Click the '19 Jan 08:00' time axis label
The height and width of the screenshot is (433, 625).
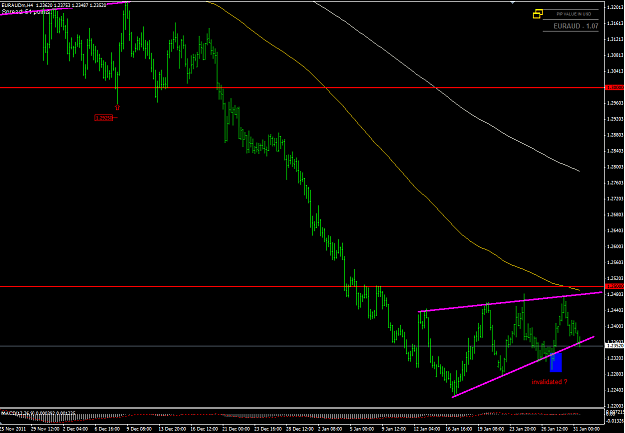tap(491, 429)
